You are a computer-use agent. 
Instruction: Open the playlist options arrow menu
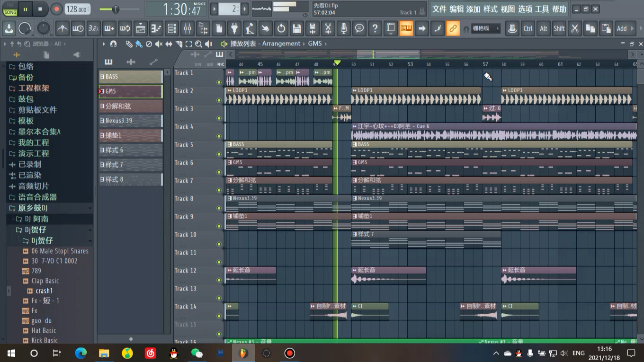coord(104,44)
